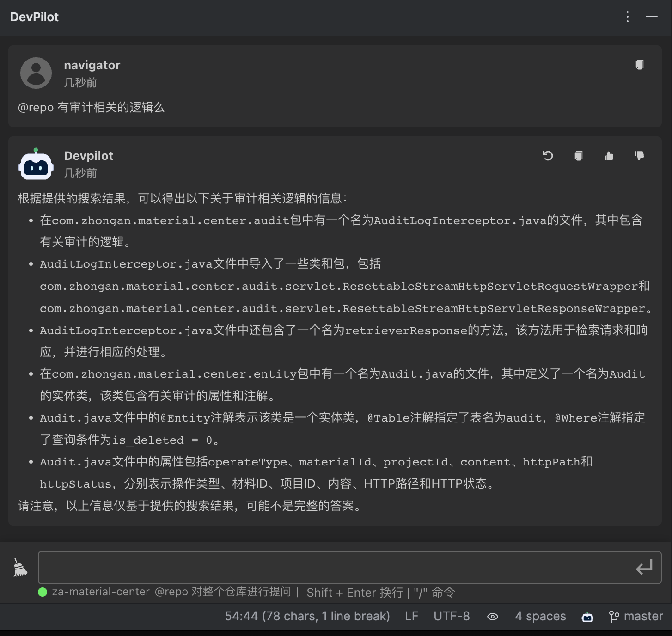Screen dimensions: 672x636
Task: Click the '根据提供的搜索结果' intro line
Action: 182,198
